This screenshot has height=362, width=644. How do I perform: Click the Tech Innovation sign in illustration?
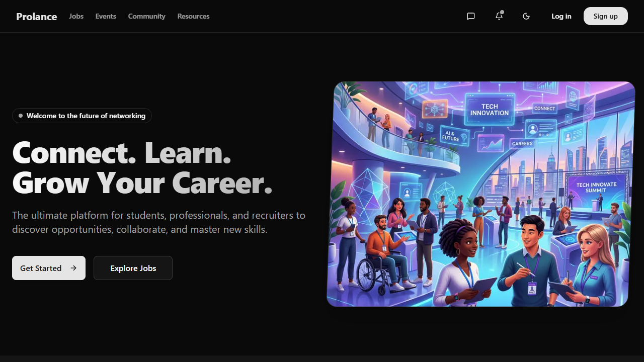pyautogui.click(x=489, y=110)
